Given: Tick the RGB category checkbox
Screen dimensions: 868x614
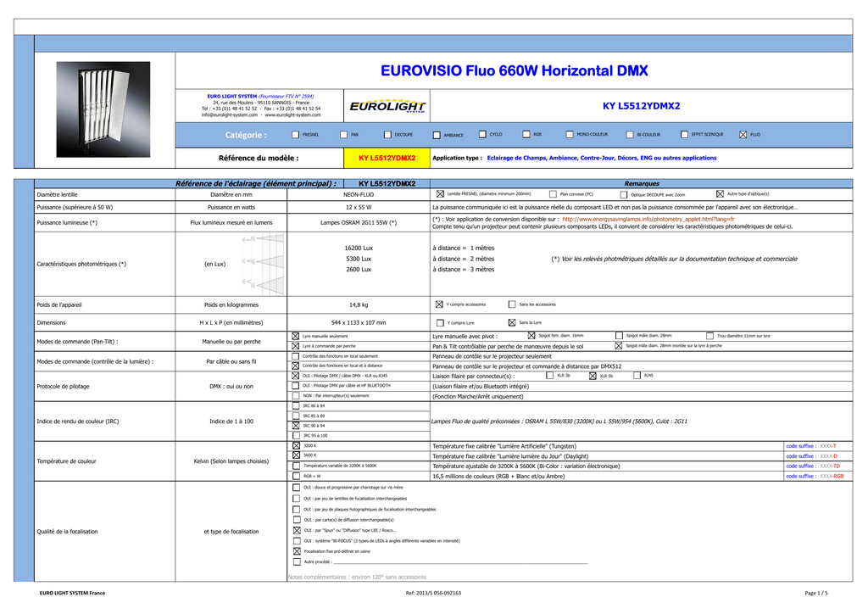Looking at the screenshot, I should (x=526, y=134).
